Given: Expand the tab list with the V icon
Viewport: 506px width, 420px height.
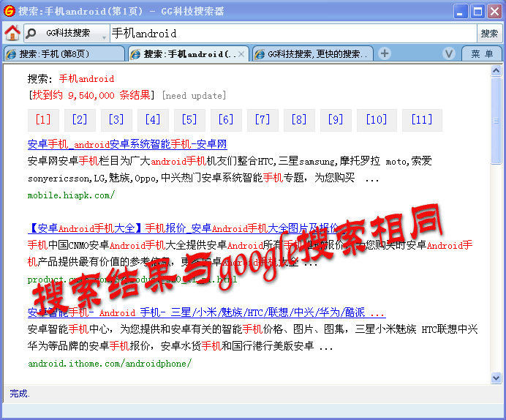Looking at the screenshot, I should click(449, 53).
